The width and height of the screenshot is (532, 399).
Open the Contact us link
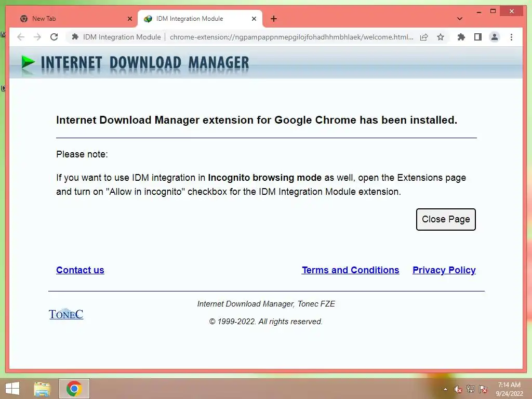[80, 270]
